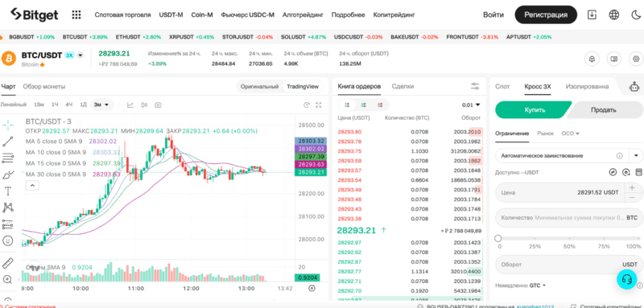This screenshot has width=644, height=308.
Task: Open the Спотовая торговля menu
Action: point(123,14)
